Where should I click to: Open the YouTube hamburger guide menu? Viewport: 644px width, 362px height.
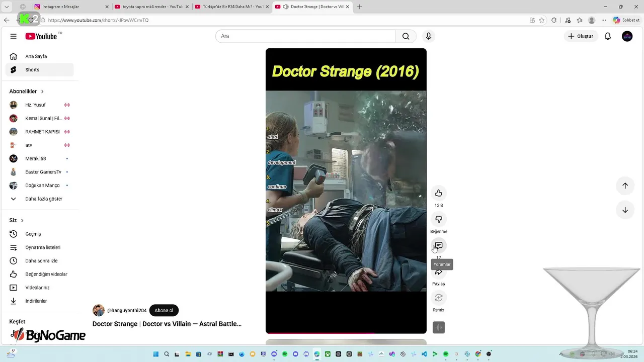[14, 36]
